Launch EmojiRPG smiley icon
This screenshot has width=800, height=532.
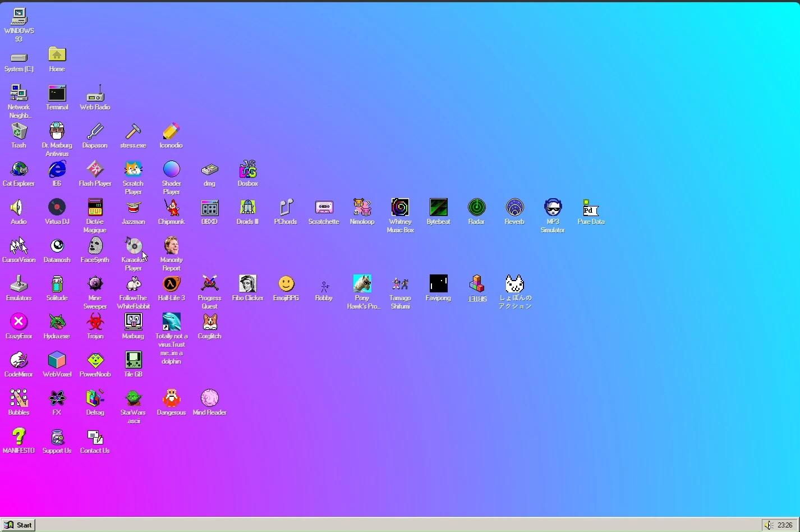pos(286,284)
